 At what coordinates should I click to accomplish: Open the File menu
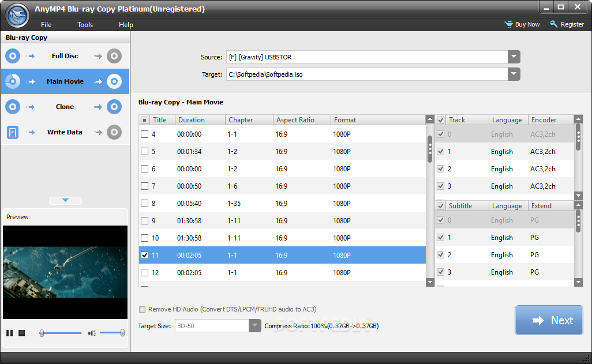(46, 25)
